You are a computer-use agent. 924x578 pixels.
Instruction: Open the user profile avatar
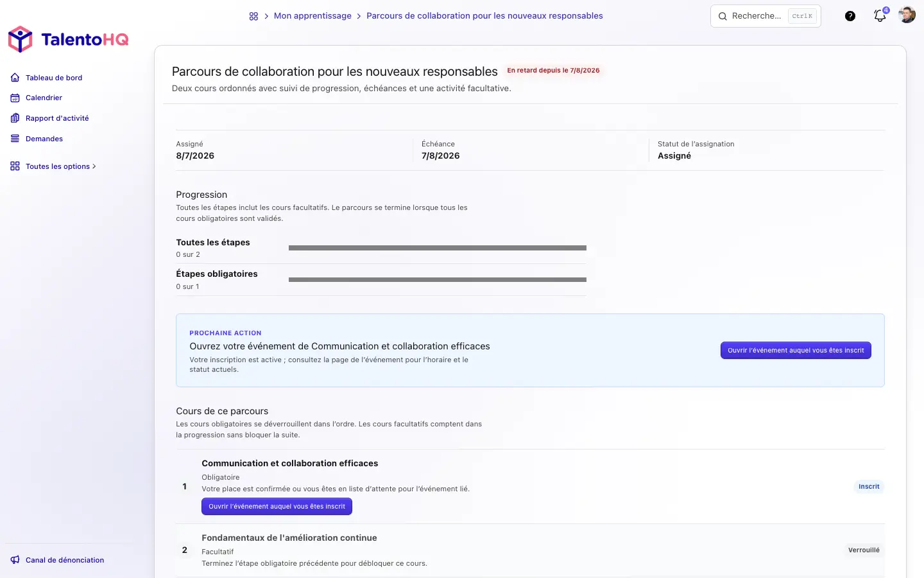pos(907,15)
